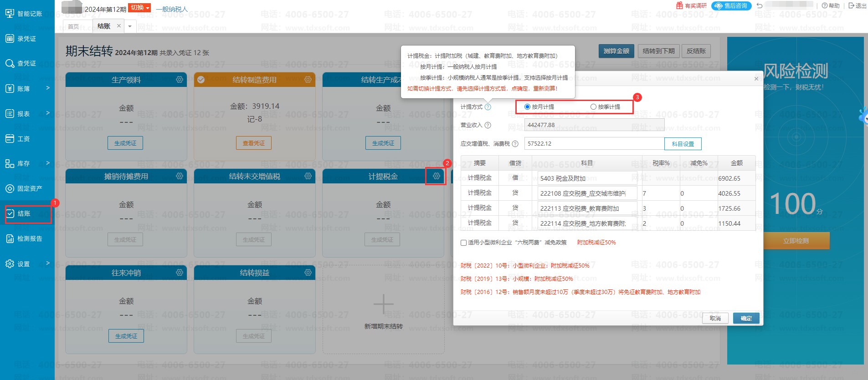
Task: Open the 切换 period dropdown
Action: (x=139, y=8)
